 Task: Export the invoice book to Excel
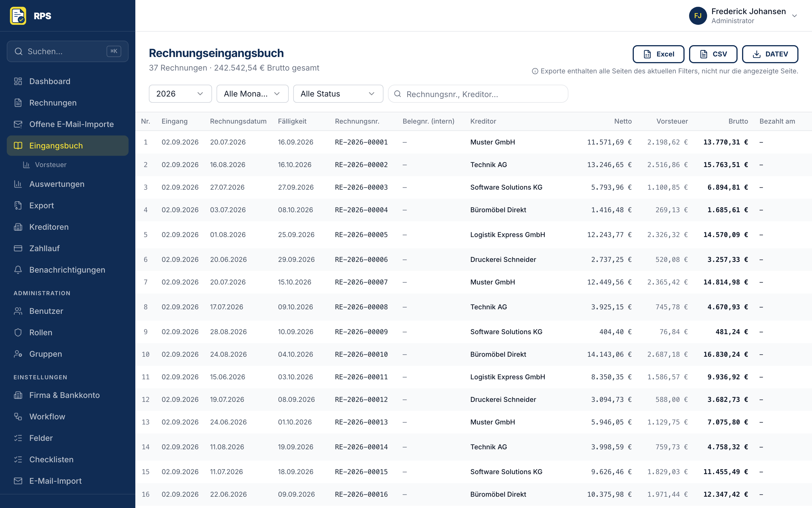click(658, 54)
